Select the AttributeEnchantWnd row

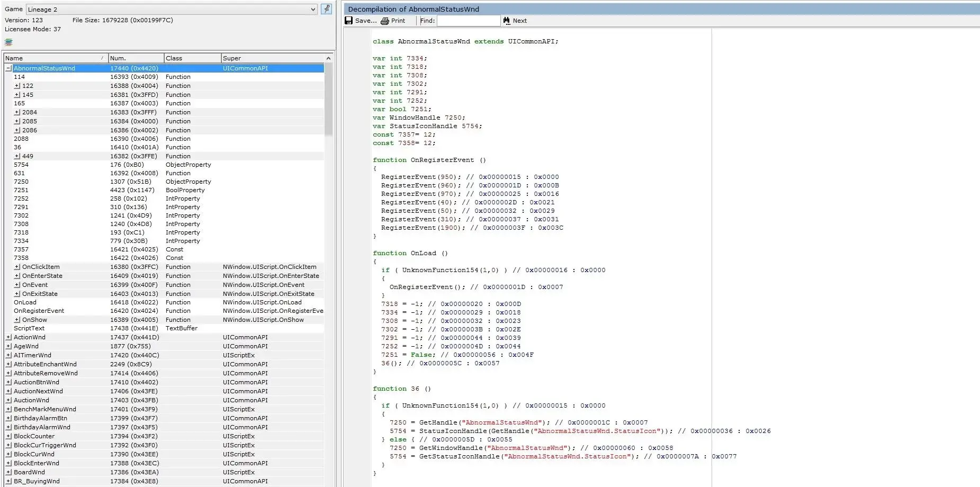pyautogui.click(x=164, y=364)
